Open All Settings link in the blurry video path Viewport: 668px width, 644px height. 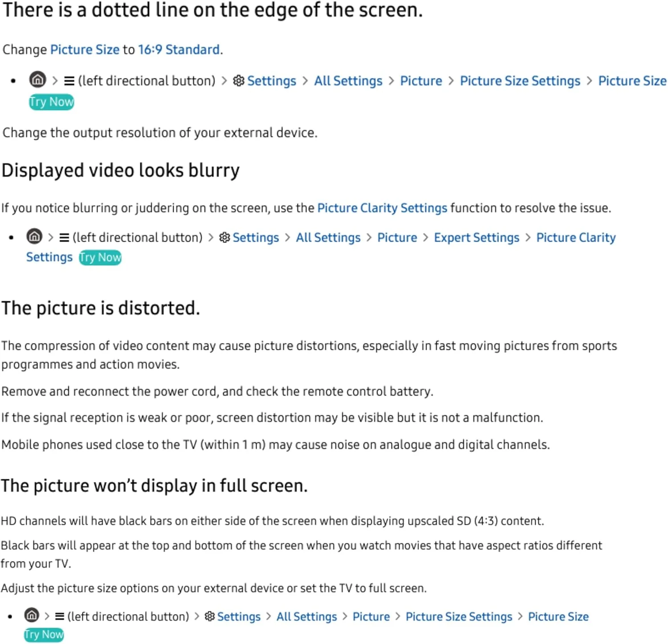[x=328, y=238]
